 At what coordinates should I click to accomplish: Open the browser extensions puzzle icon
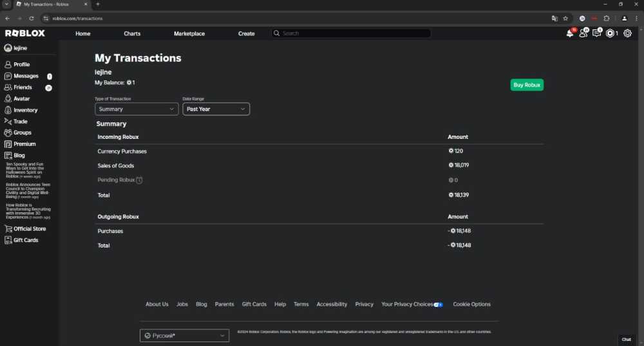pos(607,19)
